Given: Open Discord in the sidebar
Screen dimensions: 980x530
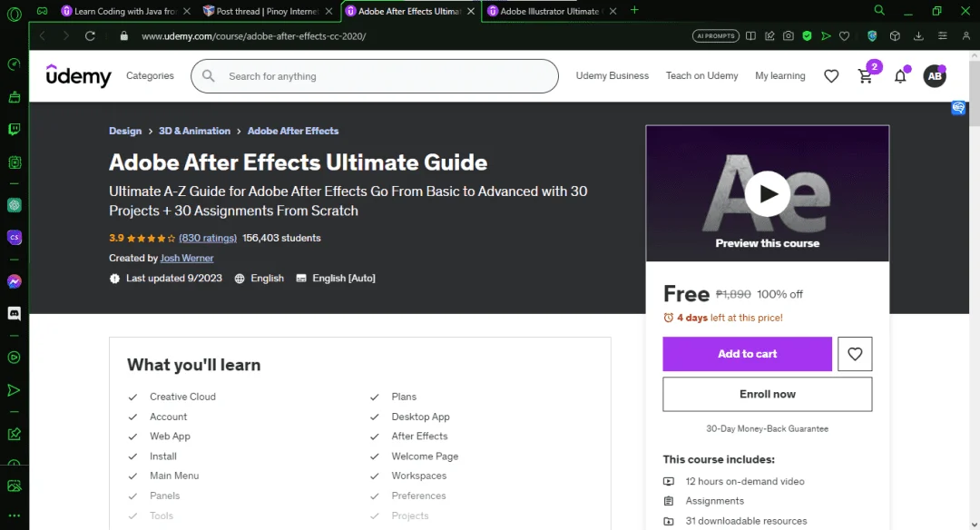Looking at the screenshot, I should pyautogui.click(x=14, y=313).
